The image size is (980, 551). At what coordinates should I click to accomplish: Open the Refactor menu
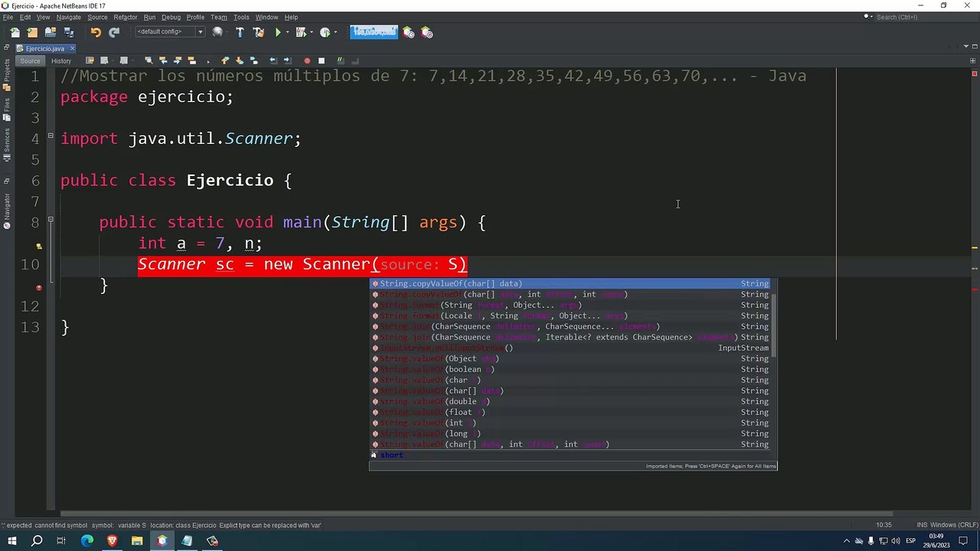pyautogui.click(x=126, y=17)
